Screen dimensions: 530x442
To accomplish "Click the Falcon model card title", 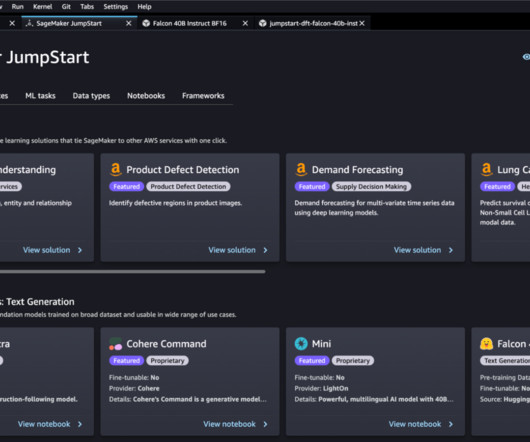I will coord(513,344).
